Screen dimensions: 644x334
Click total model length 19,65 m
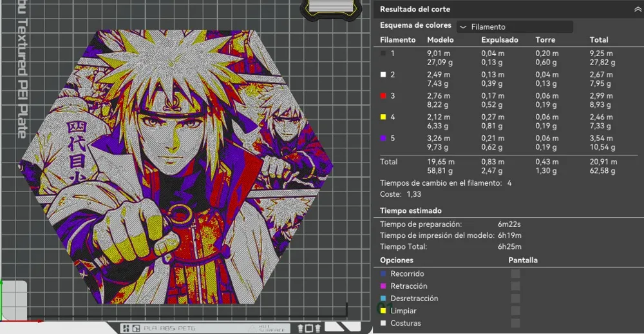click(440, 162)
